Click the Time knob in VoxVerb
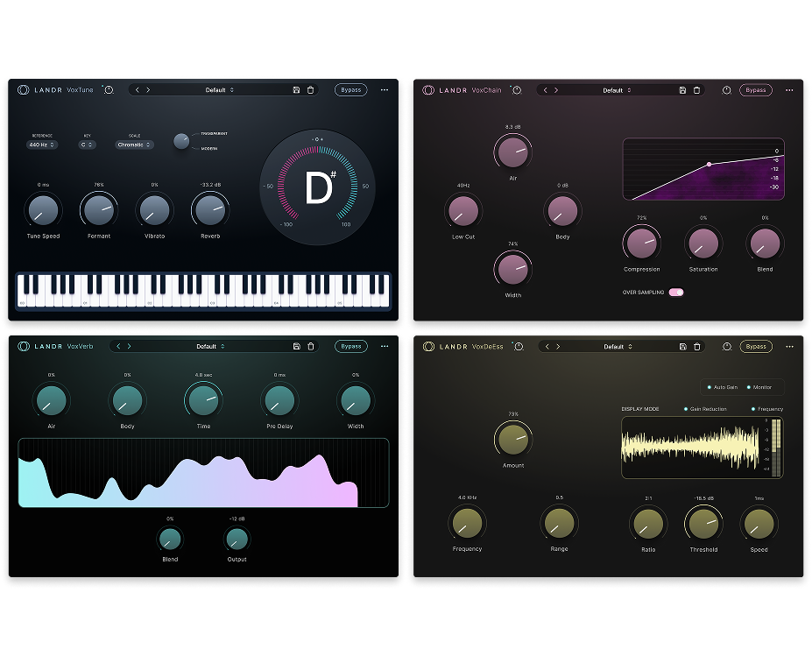 click(203, 400)
